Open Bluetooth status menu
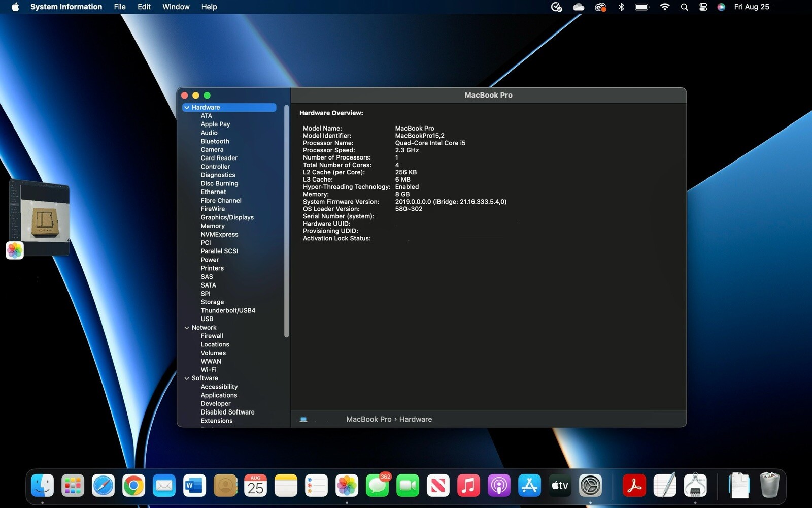The width and height of the screenshot is (812, 508). click(x=621, y=7)
